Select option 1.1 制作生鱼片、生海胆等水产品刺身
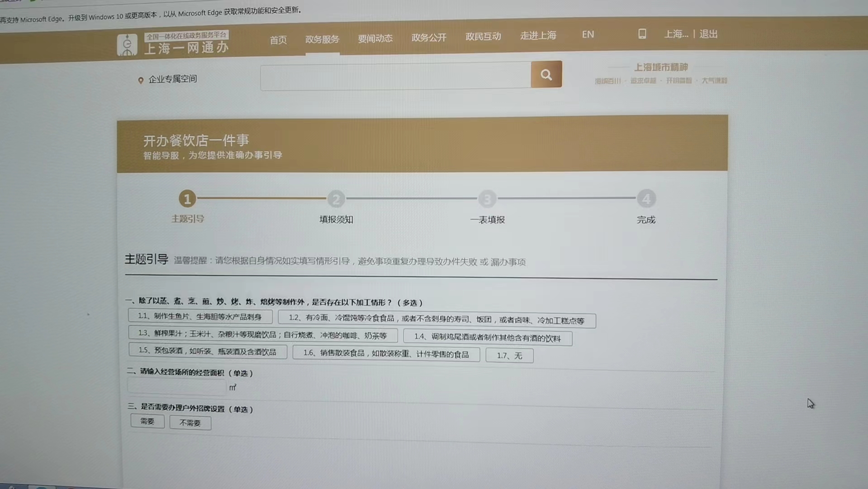The height and width of the screenshot is (489, 868). [x=200, y=316]
